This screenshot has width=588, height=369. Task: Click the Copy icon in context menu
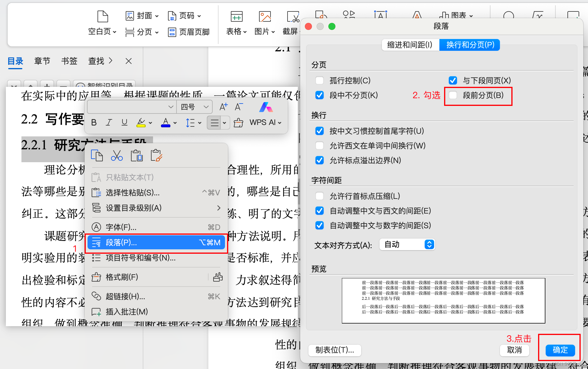click(97, 155)
